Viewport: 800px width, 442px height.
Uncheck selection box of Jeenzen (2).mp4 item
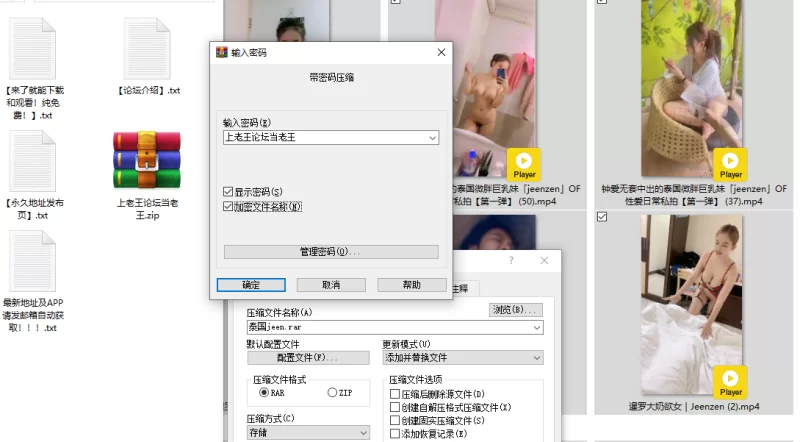pyautogui.click(x=602, y=217)
